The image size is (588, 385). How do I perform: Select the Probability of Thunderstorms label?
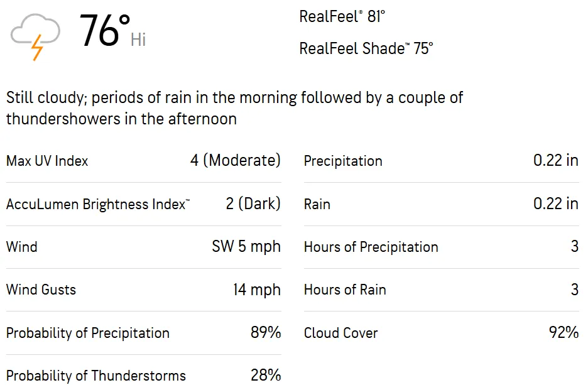click(96, 376)
